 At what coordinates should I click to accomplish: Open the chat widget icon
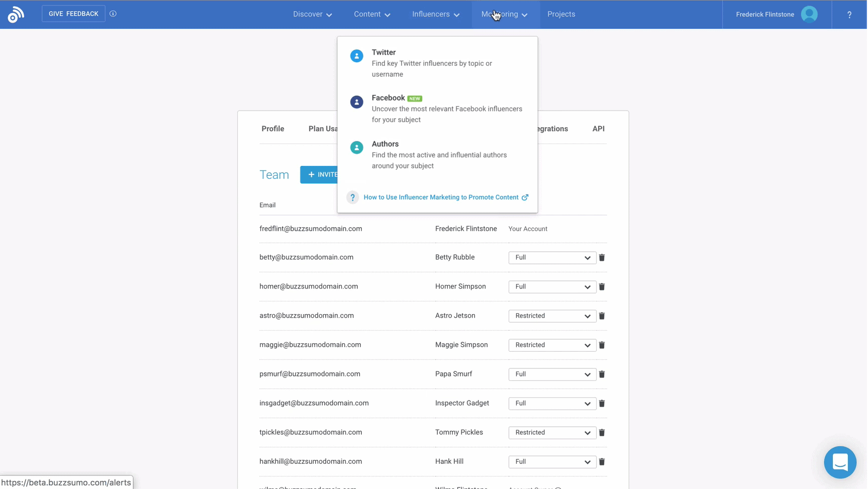[840, 462]
